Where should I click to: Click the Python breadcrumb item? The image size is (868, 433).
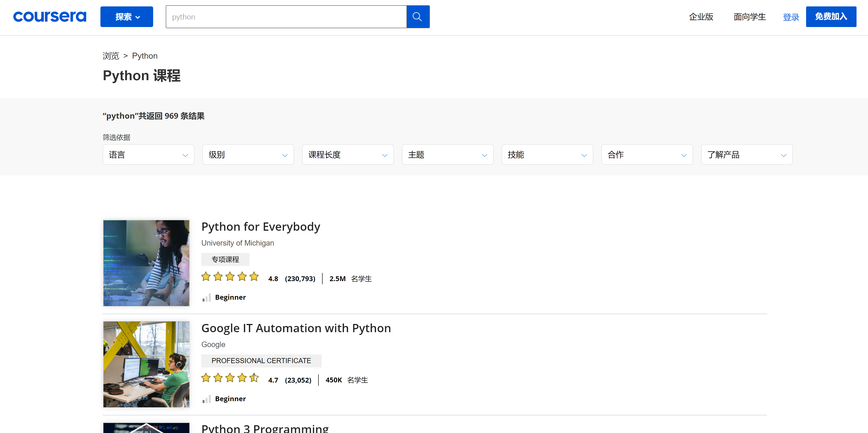pos(145,55)
